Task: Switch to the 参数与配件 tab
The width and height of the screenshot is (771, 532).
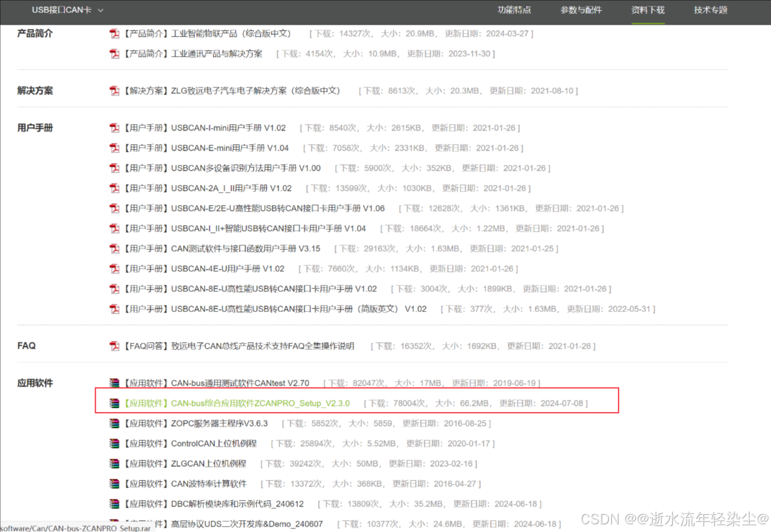Action: coord(581,10)
